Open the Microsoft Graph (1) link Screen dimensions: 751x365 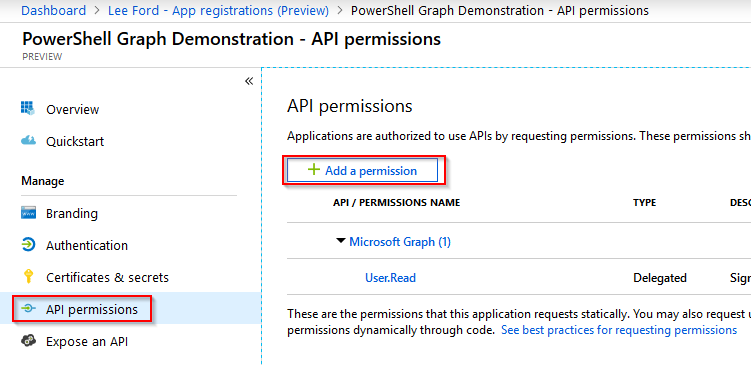(x=400, y=242)
